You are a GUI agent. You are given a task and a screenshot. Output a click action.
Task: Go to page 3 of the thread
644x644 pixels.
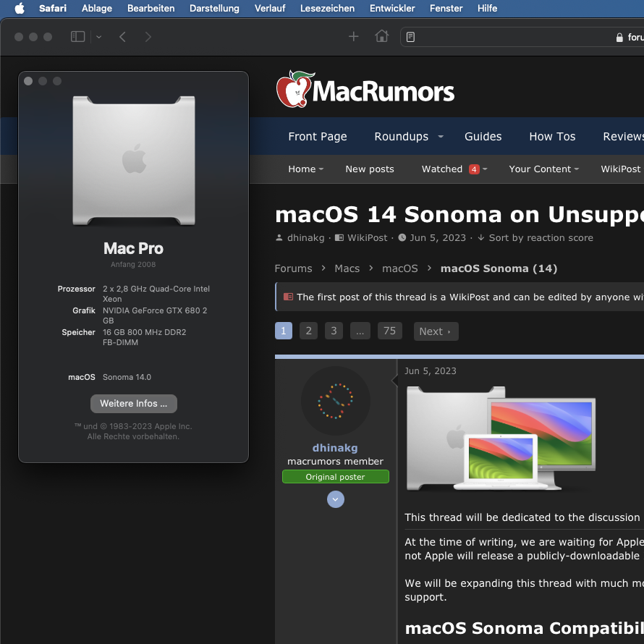click(334, 331)
